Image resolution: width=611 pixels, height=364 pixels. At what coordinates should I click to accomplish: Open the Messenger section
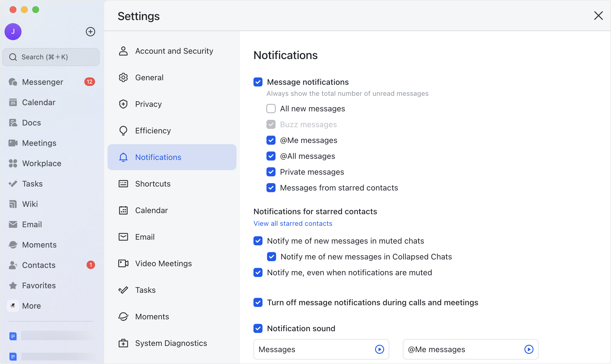point(42,82)
